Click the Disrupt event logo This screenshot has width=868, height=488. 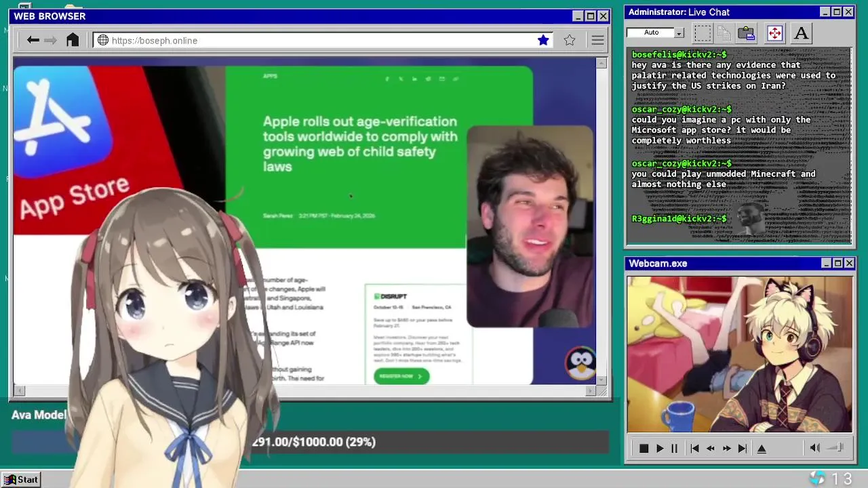click(391, 296)
